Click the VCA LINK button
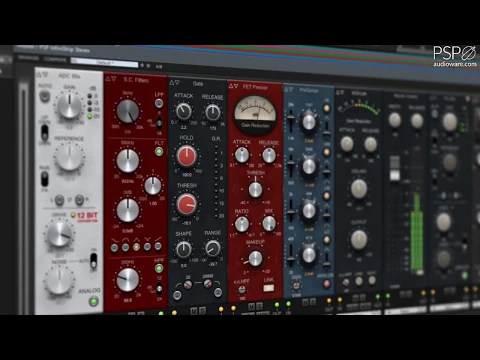The width and height of the screenshot is (480, 360). (x=359, y=281)
